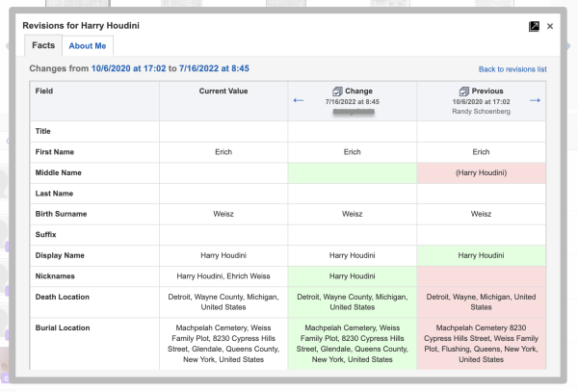Select the Burial Location row label
The image size is (578, 392).
[x=63, y=327]
